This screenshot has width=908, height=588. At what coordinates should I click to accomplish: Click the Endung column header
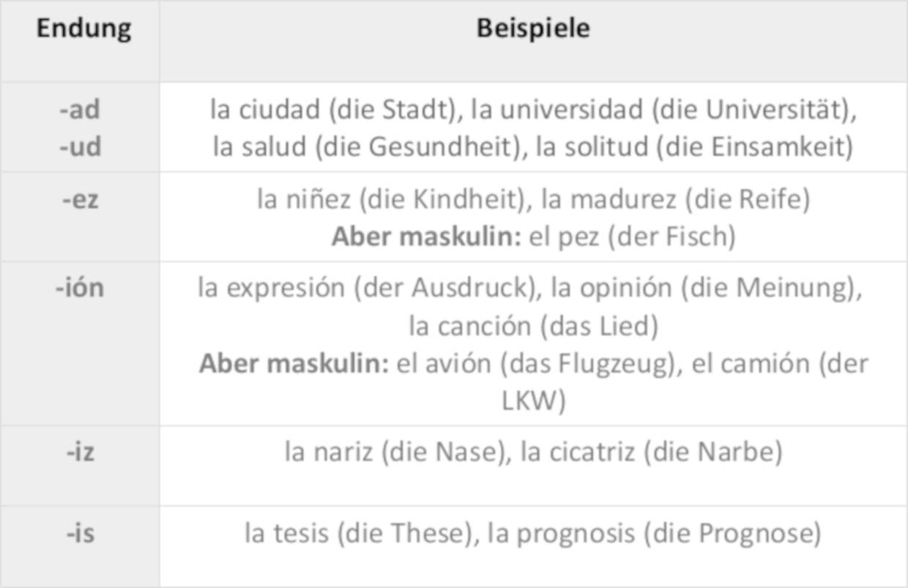(x=83, y=29)
